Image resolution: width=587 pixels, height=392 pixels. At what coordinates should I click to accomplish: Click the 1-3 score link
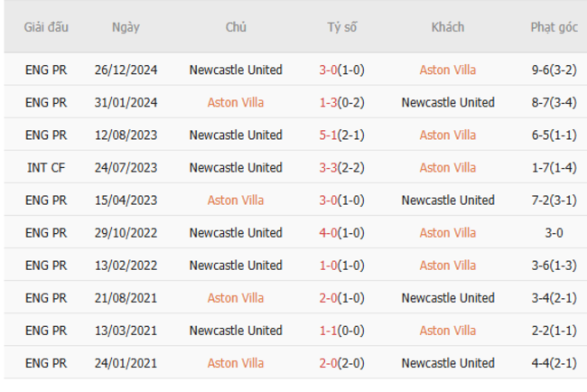click(x=329, y=102)
